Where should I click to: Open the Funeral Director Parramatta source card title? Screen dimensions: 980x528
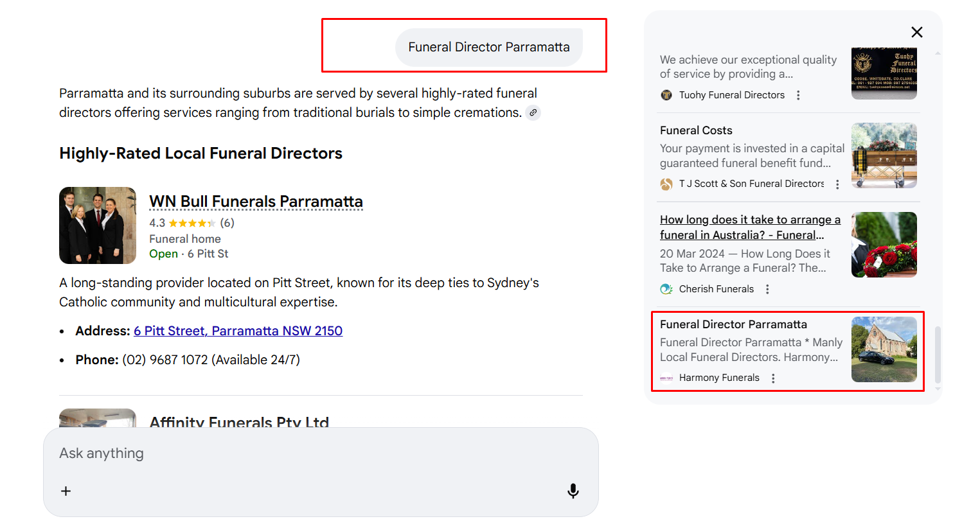[733, 324]
